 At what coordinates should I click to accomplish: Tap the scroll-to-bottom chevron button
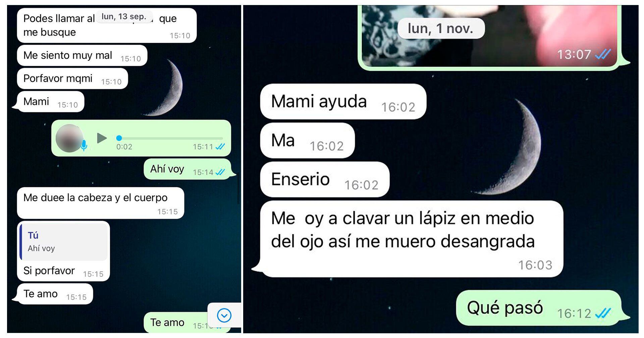tap(224, 315)
